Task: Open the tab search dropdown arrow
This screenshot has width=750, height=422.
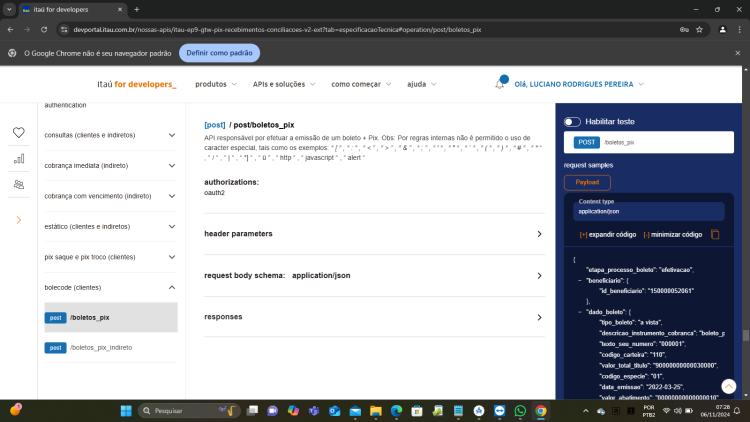Action: click(x=9, y=10)
